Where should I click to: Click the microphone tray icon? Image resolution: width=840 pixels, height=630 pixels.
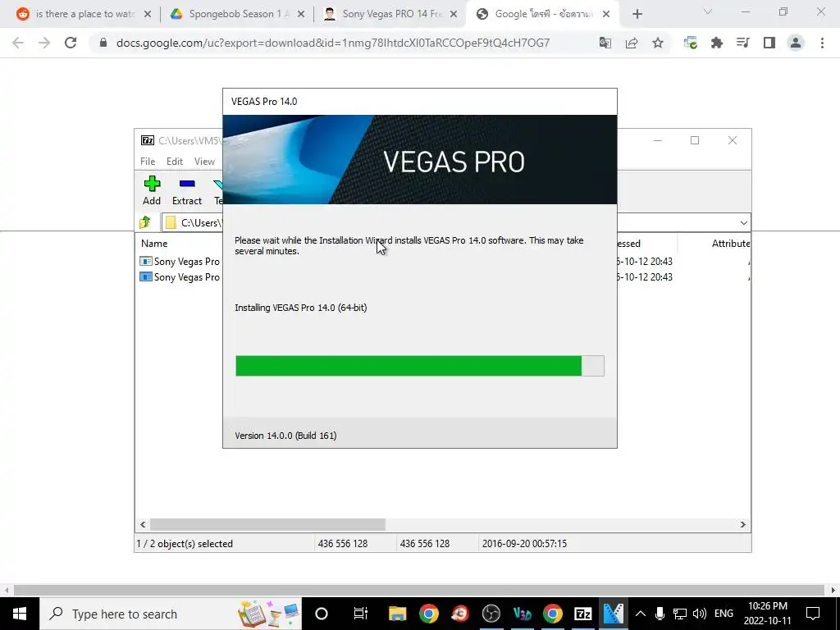coord(660,614)
